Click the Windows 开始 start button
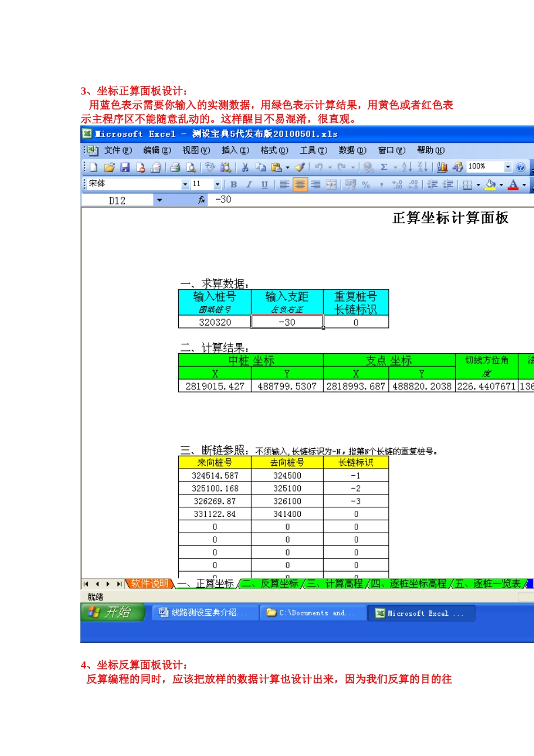This screenshot has height=756, width=534. coord(112,613)
